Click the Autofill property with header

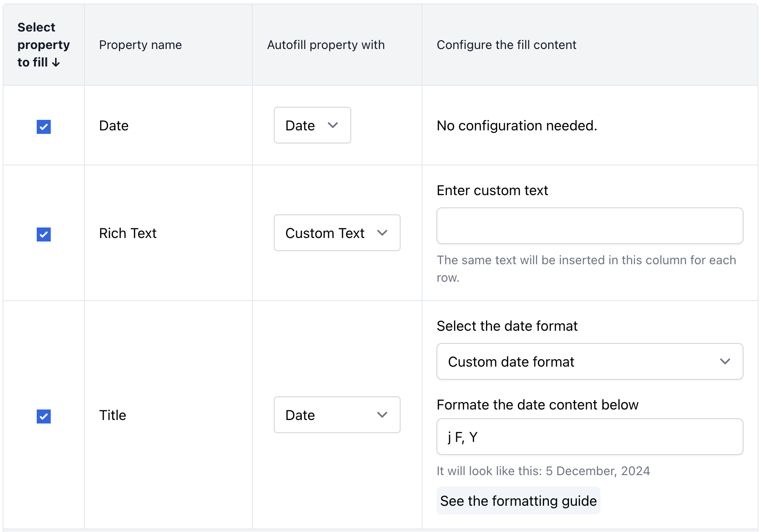[x=326, y=45]
